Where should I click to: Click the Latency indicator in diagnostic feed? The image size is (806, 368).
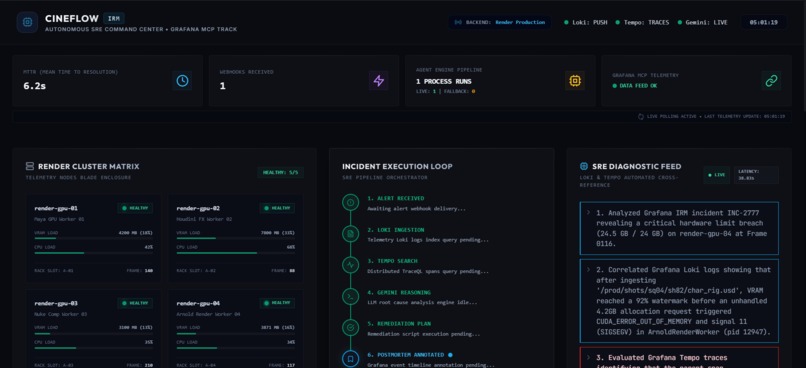click(756, 175)
